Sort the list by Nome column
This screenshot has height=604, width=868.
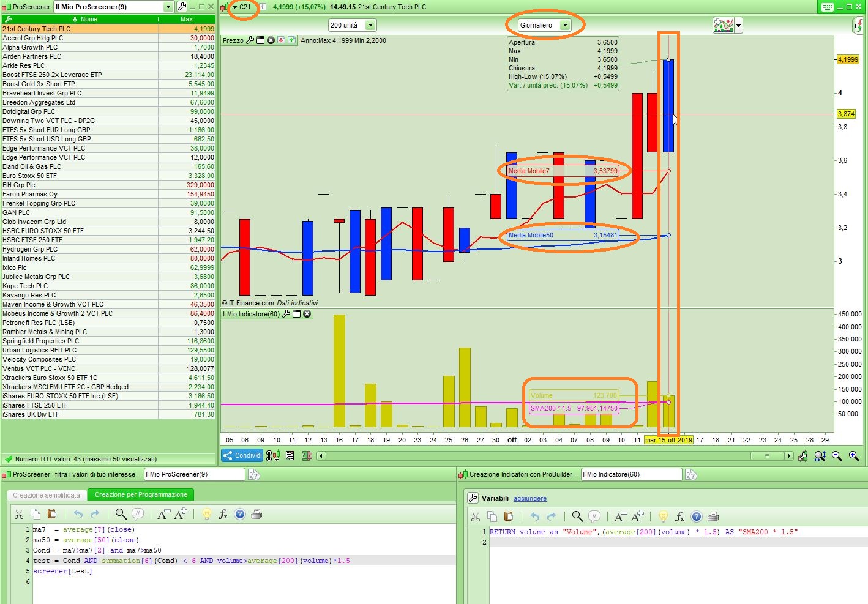coord(85,20)
